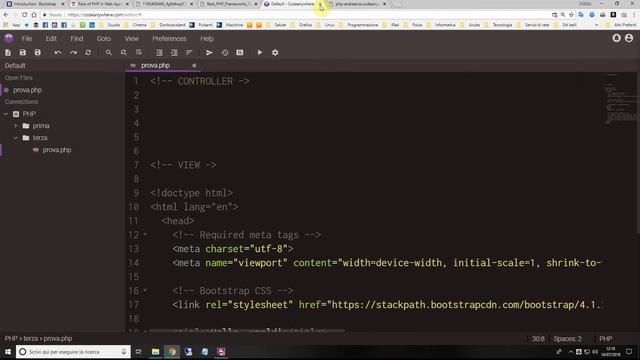Viewport: 640px width, 360px height.
Task: Select the prima folder
Action: 41,126
